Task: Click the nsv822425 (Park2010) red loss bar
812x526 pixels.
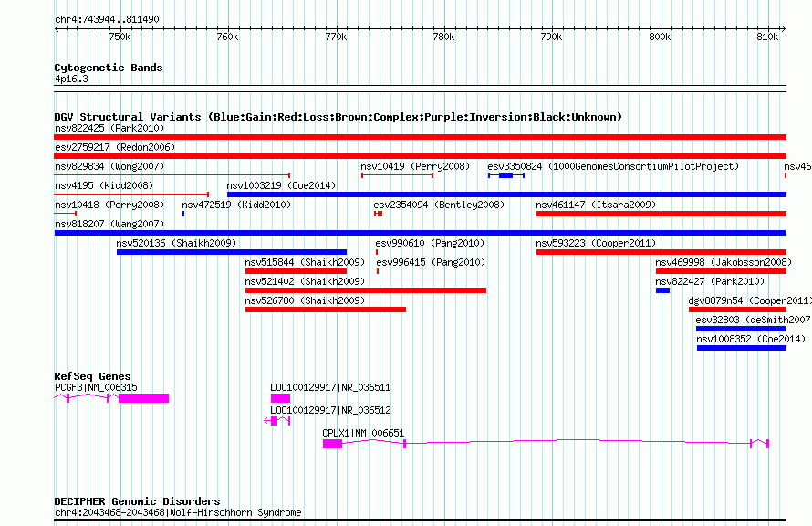Action: [420, 137]
